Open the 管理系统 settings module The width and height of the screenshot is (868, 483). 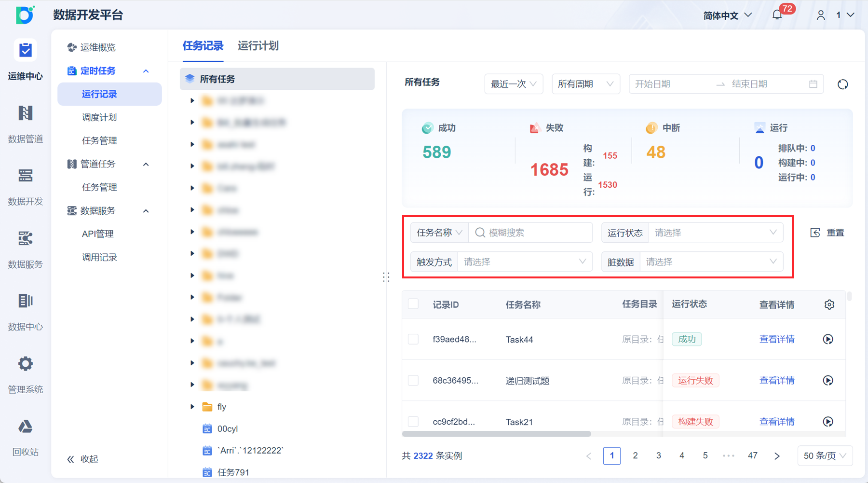[25, 374]
